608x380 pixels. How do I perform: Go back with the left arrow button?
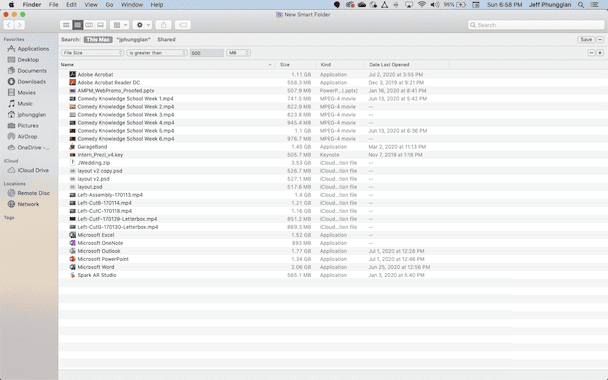[x=9, y=25]
